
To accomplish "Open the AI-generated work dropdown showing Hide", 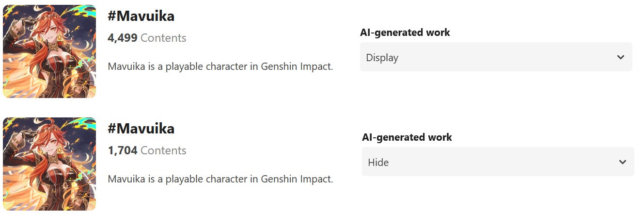I will pyautogui.click(x=498, y=162).
